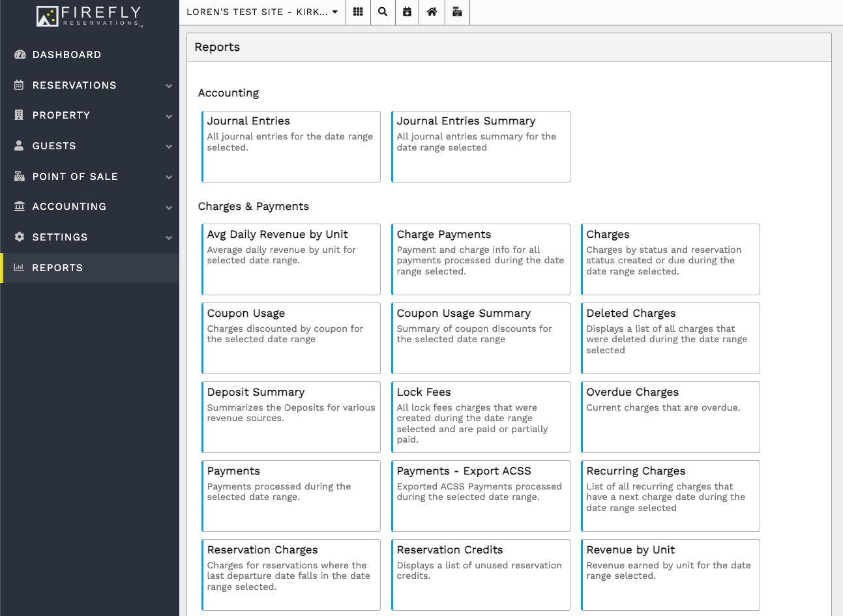Click the Point of Sale register icon
The height and width of the screenshot is (616, 843).
coord(20,176)
